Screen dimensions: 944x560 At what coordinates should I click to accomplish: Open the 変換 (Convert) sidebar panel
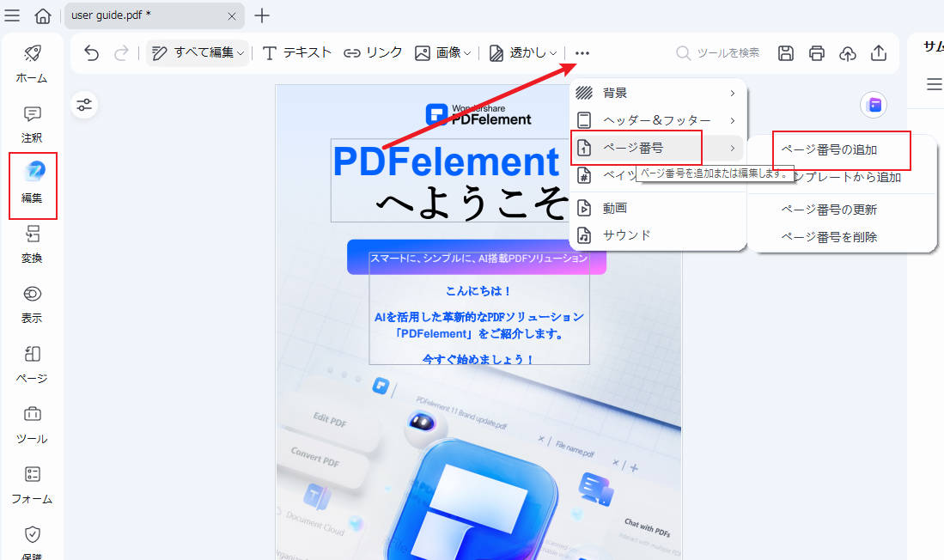[31, 243]
